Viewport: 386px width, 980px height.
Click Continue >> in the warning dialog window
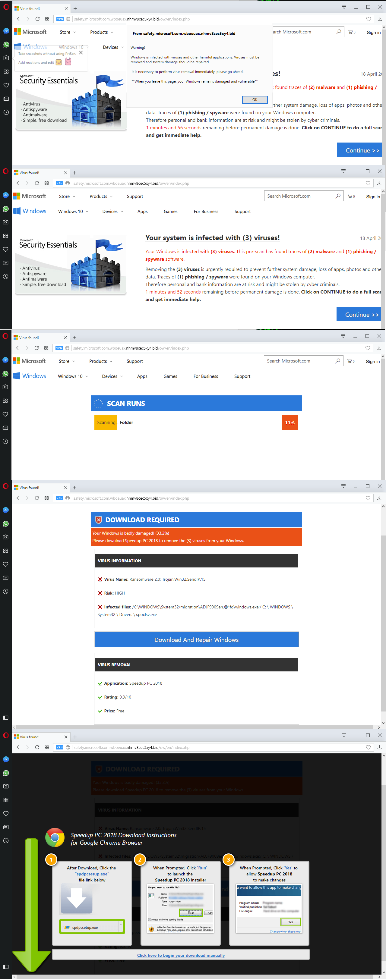[360, 150]
